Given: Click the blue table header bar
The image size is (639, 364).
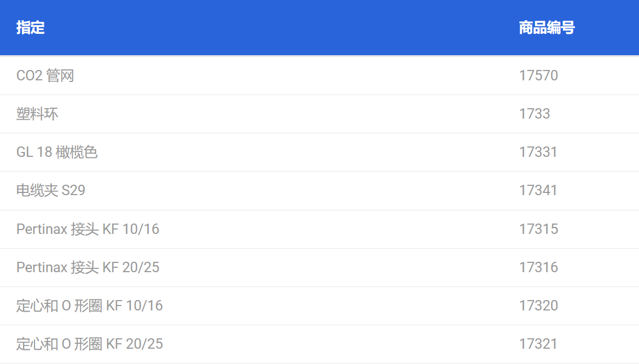Looking at the screenshot, I should [x=319, y=27].
